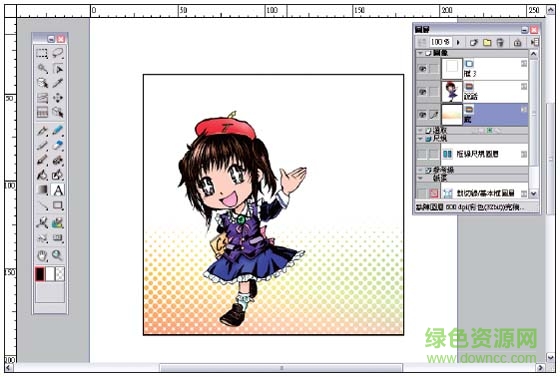Minimize the layers panel window
Screen dimensions: 560x377
pyautogui.click(x=524, y=30)
